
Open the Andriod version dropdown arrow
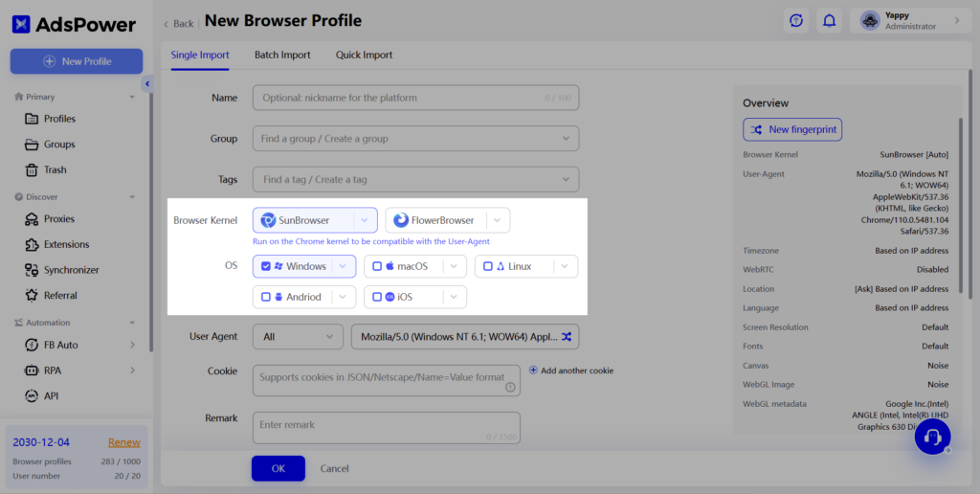343,297
